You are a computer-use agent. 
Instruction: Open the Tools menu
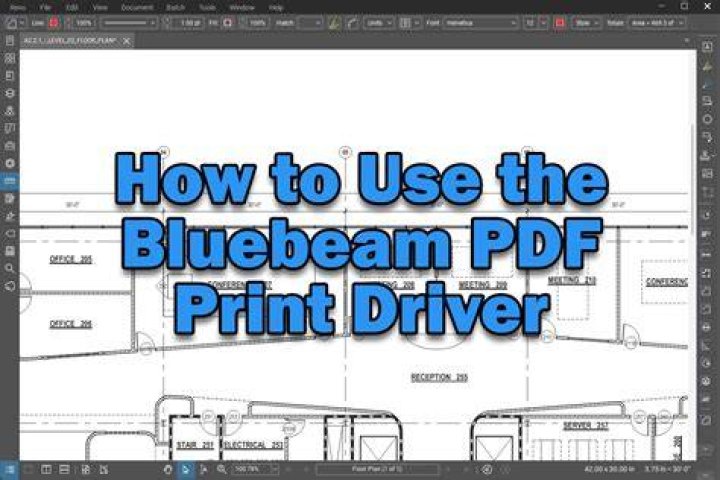click(x=208, y=7)
